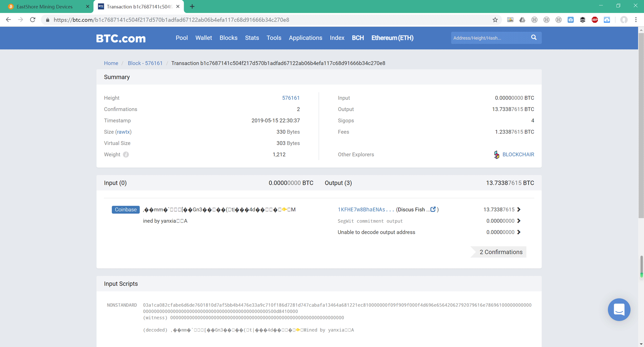Bookmark this page with the star icon
The width and height of the screenshot is (644, 347).
(x=495, y=20)
